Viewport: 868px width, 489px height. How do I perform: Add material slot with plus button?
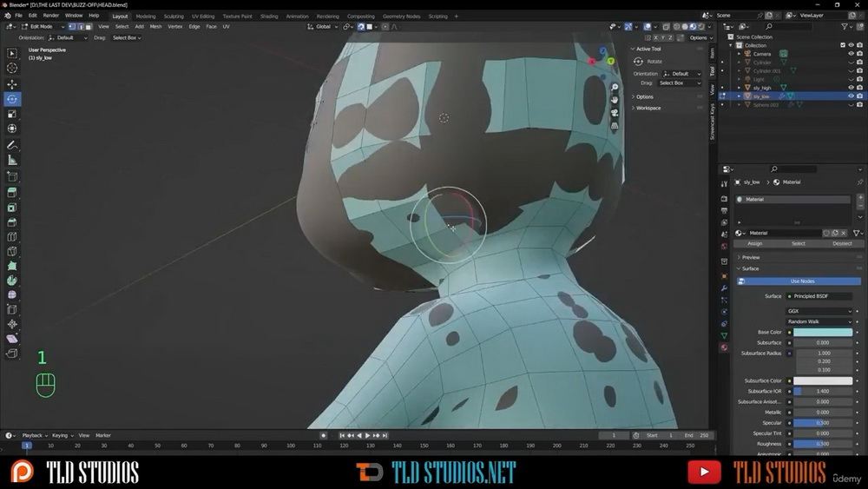point(860,198)
